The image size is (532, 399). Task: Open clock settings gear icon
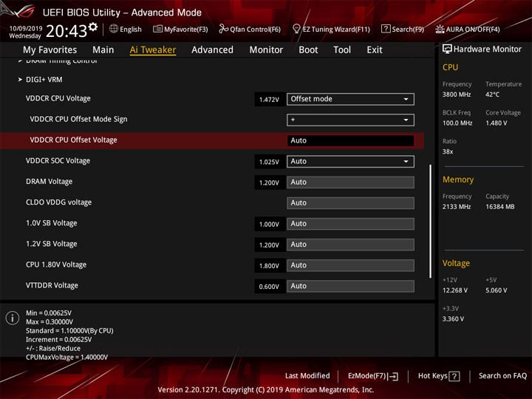93,27
